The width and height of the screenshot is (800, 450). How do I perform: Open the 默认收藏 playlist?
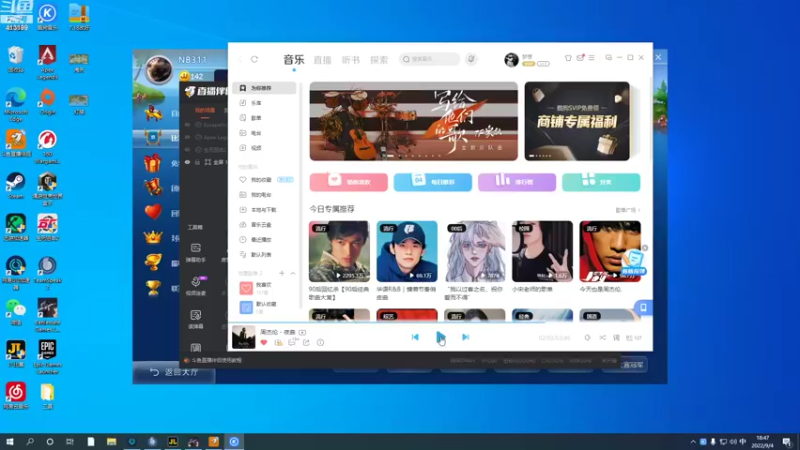(x=264, y=307)
